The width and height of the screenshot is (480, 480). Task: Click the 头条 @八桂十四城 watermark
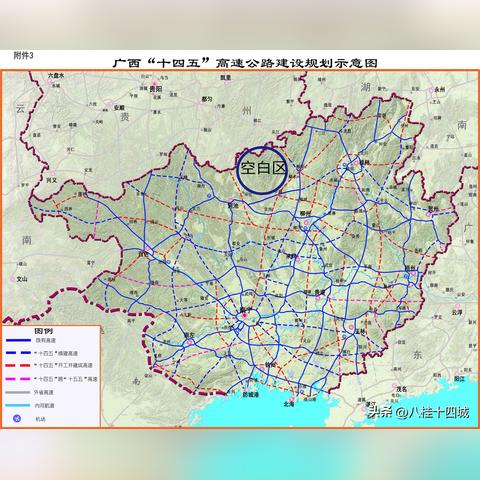[419, 413]
